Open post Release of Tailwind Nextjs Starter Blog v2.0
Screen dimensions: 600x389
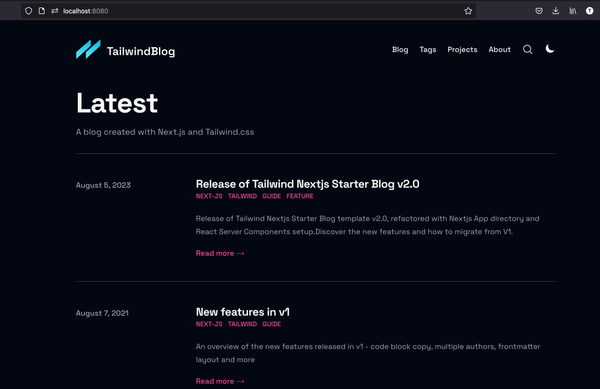point(308,184)
